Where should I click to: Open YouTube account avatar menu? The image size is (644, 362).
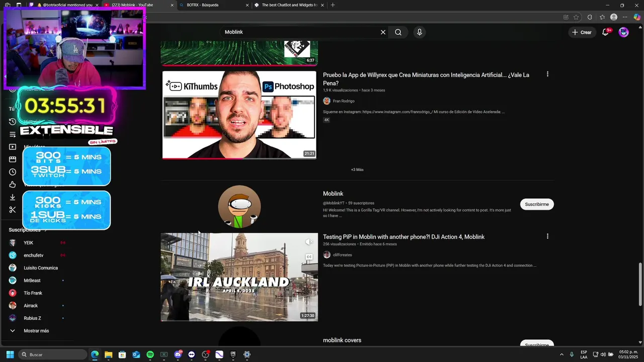pyautogui.click(x=624, y=32)
